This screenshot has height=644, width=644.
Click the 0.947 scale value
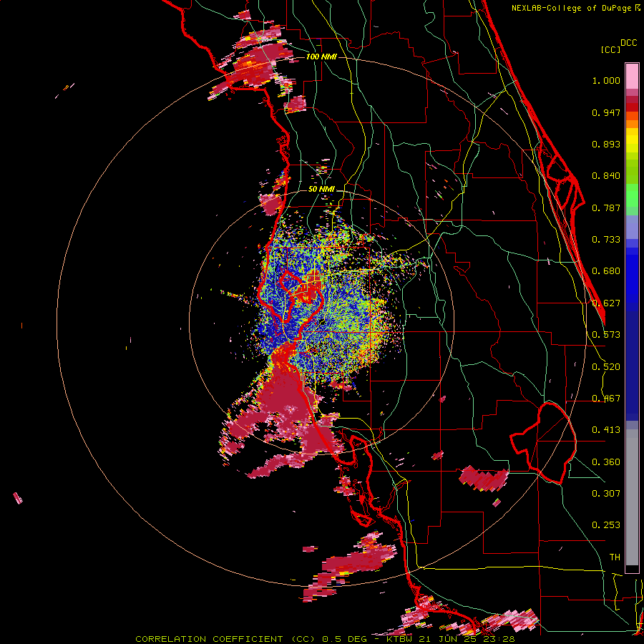[606, 112]
